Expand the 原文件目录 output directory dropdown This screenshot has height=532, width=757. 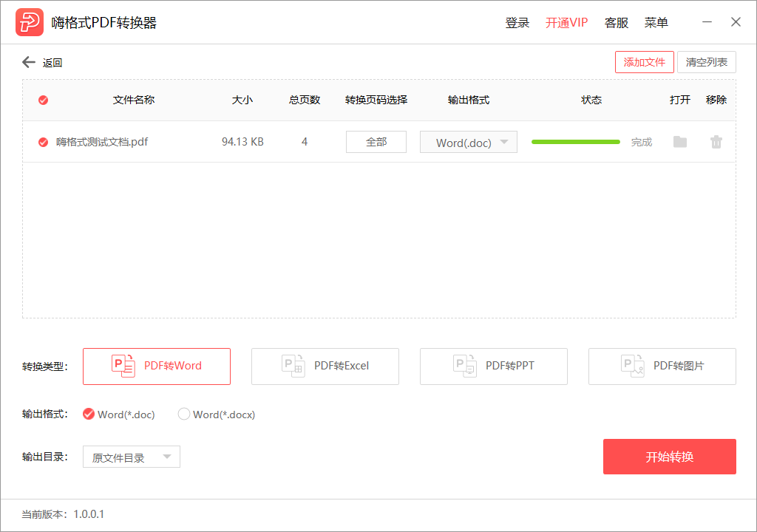[x=131, y=457]
